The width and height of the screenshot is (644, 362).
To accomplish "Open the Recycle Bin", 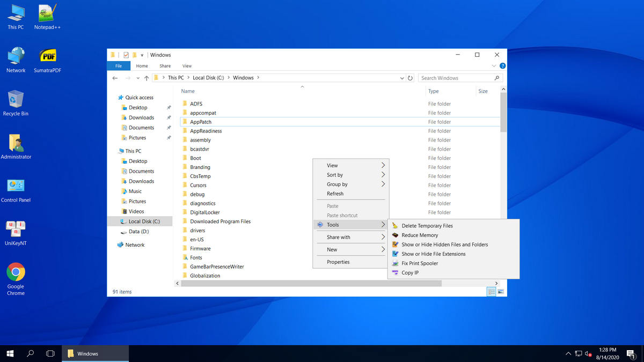I will click(16, 98).
